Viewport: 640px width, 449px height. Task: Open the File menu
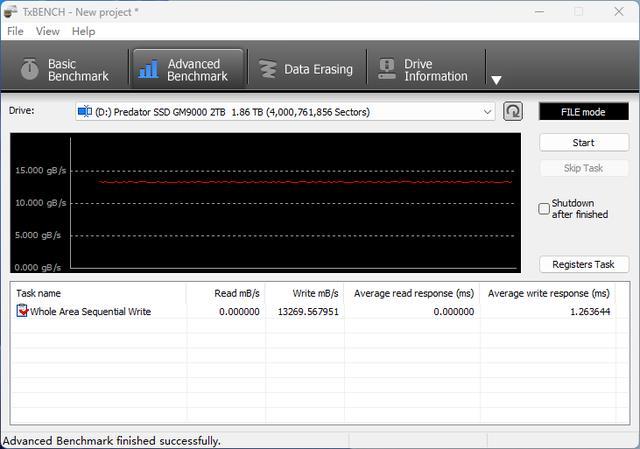(x=16, y=31)
